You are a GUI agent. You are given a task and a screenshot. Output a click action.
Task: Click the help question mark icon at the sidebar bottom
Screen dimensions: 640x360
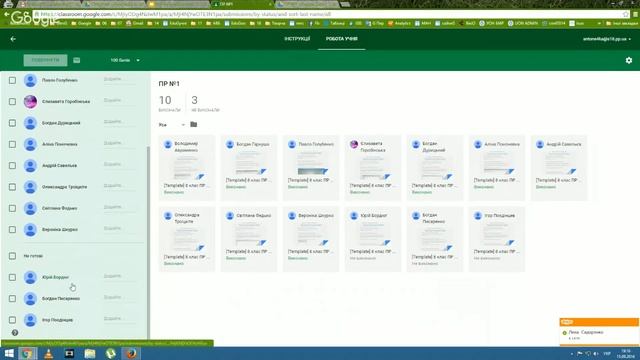point(15,333)
